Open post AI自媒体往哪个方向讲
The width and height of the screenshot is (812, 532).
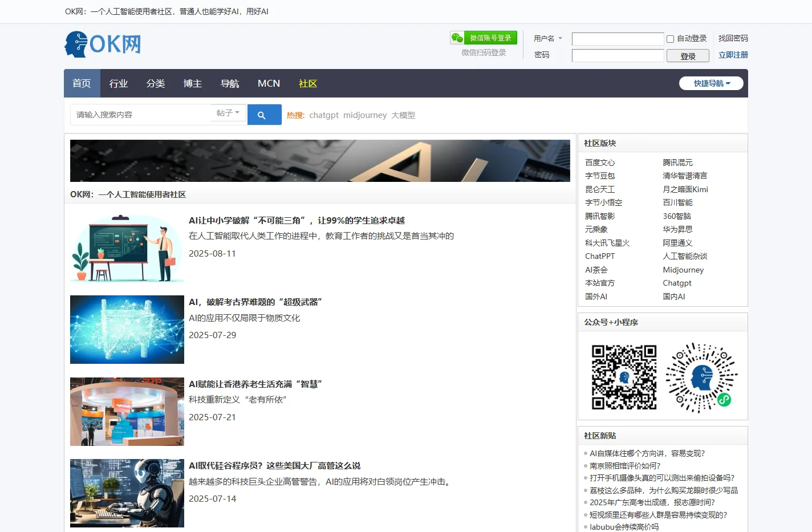tap(647, 453)
